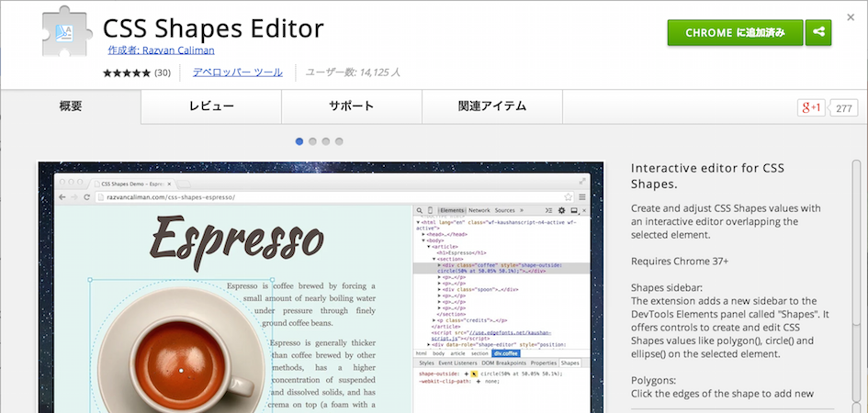Click the Shapes sidebar tab in screenshot
The width and height of the screenshot is (868, 413).
pyautogui.click(x=569, y=363)
